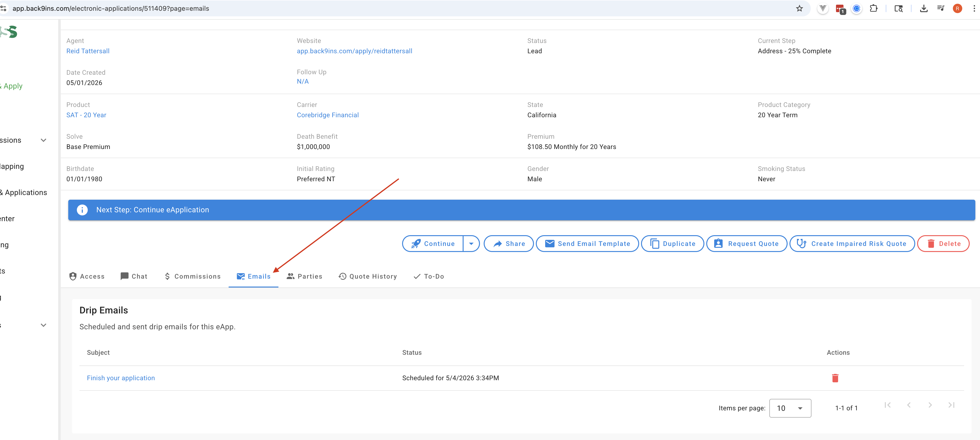Click the Drip Emails heading
Screen dimensions: 980x440
[104, 310]
